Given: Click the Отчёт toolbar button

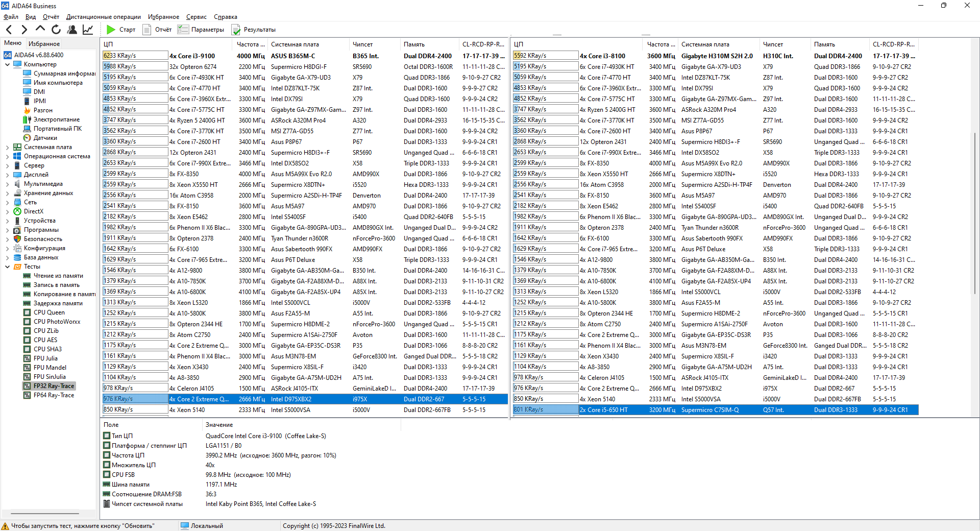Looking at the screenshot, I should (x=157, y=30).
